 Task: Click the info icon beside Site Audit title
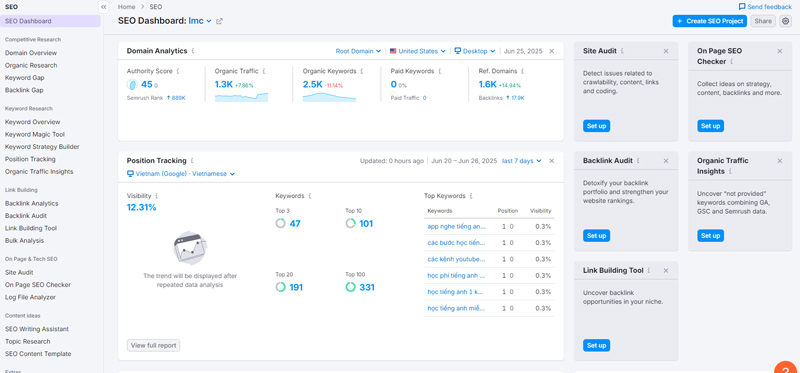point(622,51)
